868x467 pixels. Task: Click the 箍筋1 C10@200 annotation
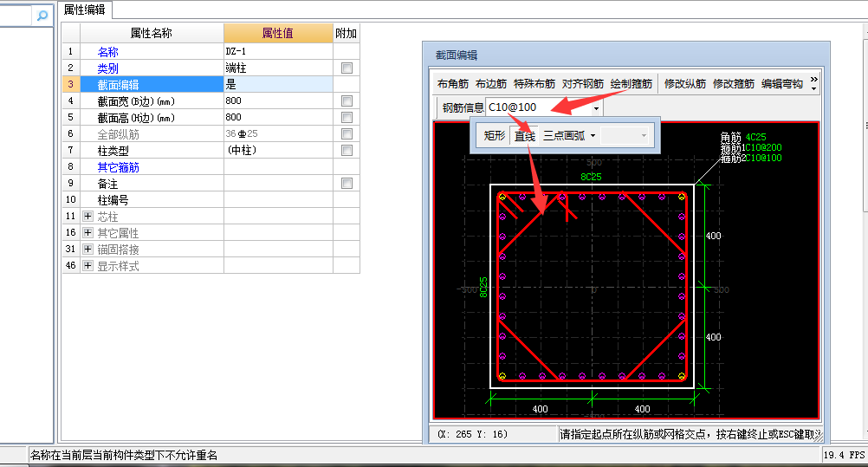coord(751,147)
